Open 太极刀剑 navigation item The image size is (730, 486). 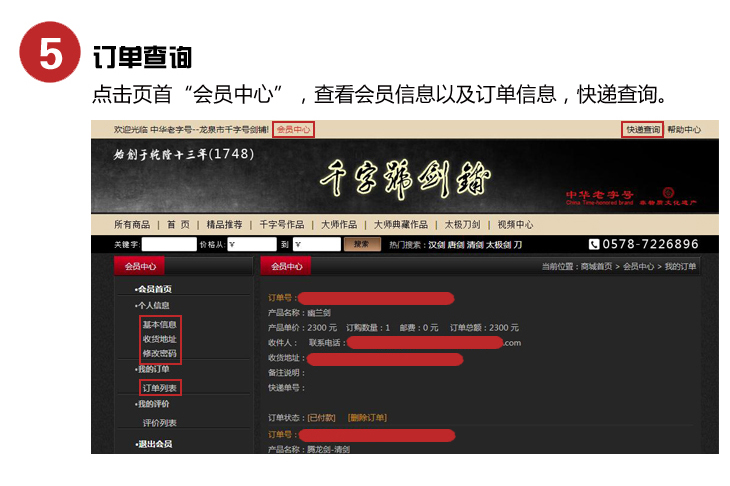462,224
